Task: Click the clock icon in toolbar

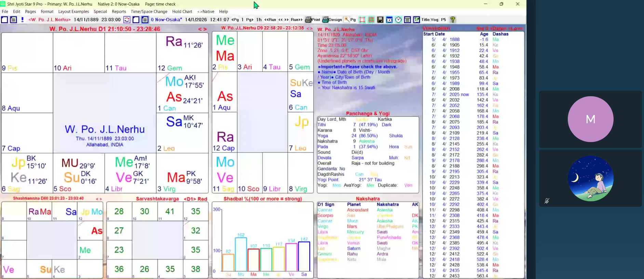Action: click(398, 20)
